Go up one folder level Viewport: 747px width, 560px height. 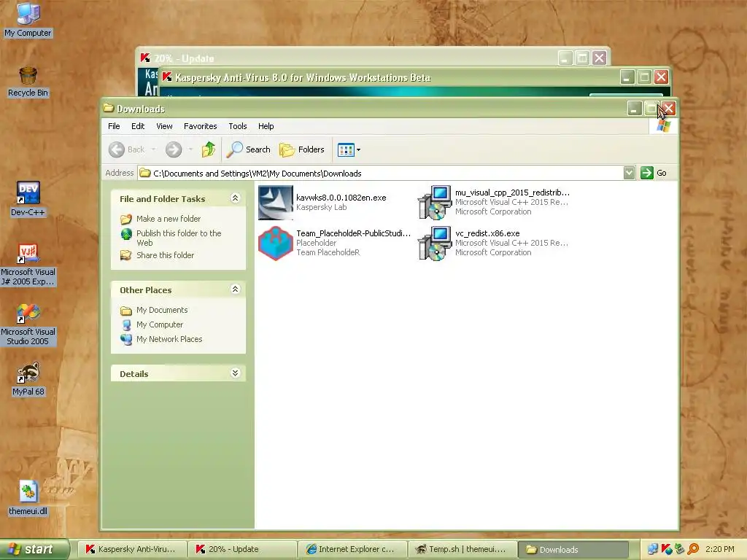[208, 149]
